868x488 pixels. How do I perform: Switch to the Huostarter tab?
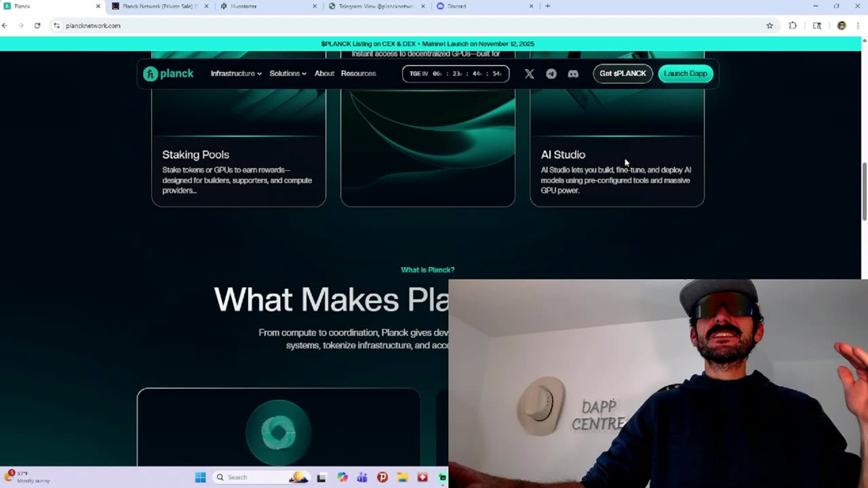tap(268, 6)
